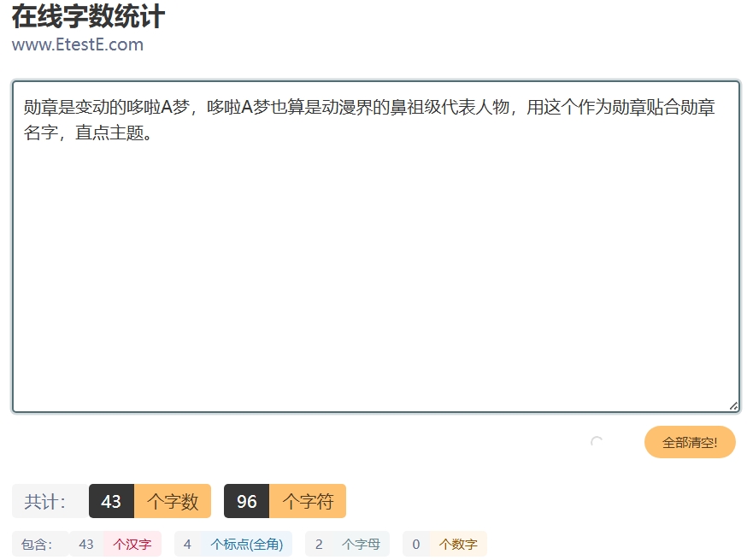Click the 个汉字 tag
The width and height of the screenshot is (747, 560).
point(132,544)
